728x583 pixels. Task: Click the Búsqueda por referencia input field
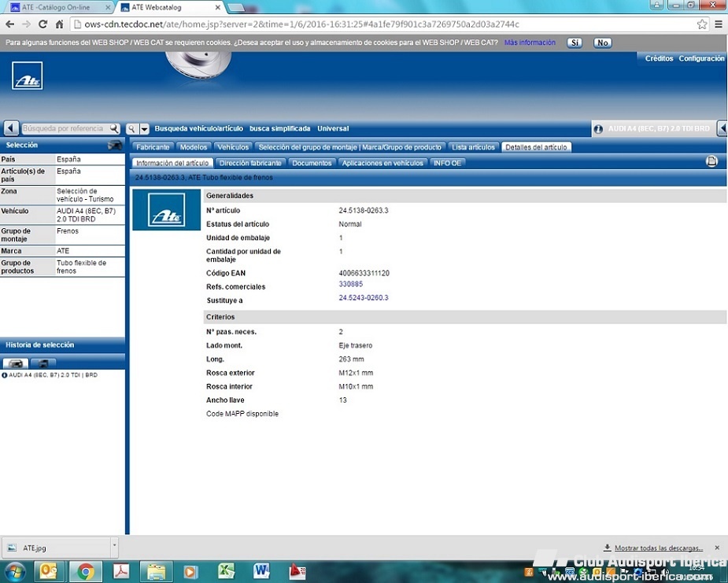click(x=65, y=128)
